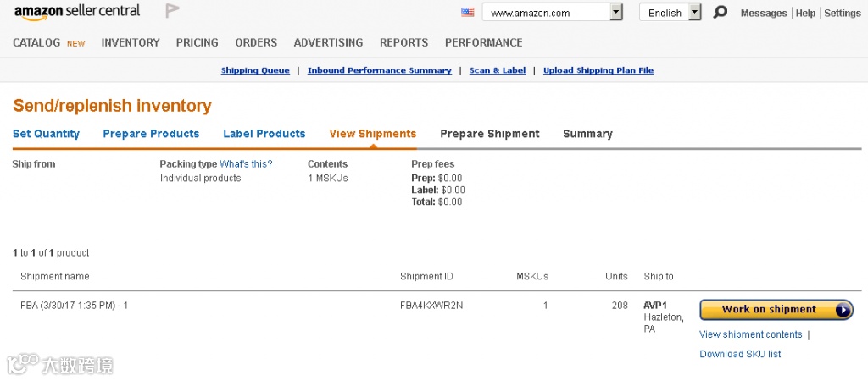
Task: Click the What's this? packing type link
Action: point(246,164)
